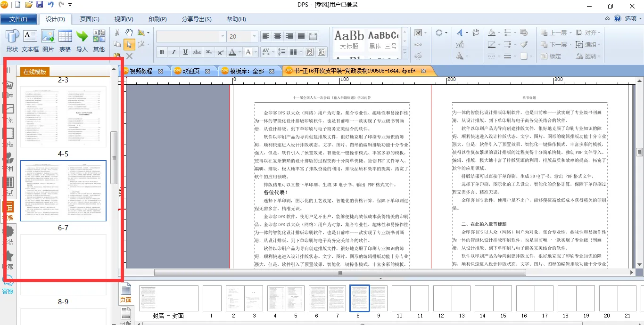
Task: Expand the font name dropdown
Action: [x=223, y=36]
